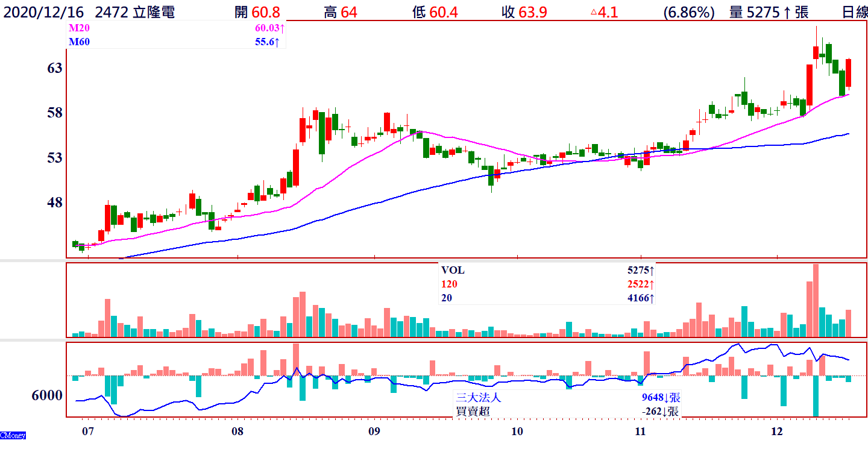Select the 日線 daily chart label

tap(854, 12)
